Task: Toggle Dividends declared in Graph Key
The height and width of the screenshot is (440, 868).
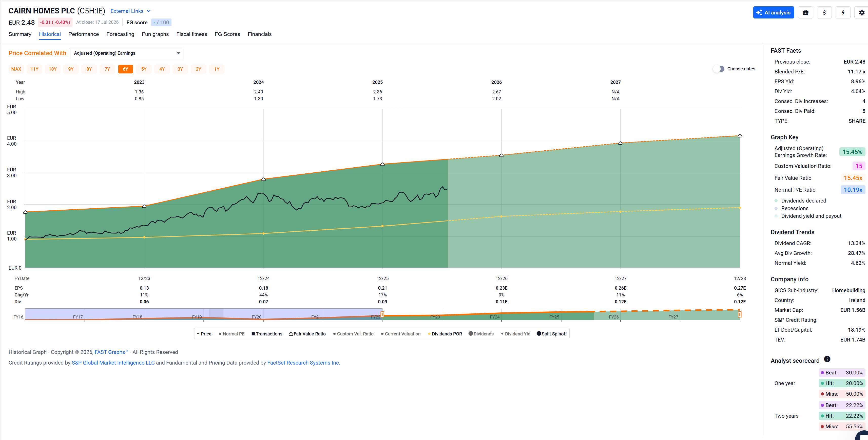Action: (x=801, y=201)
